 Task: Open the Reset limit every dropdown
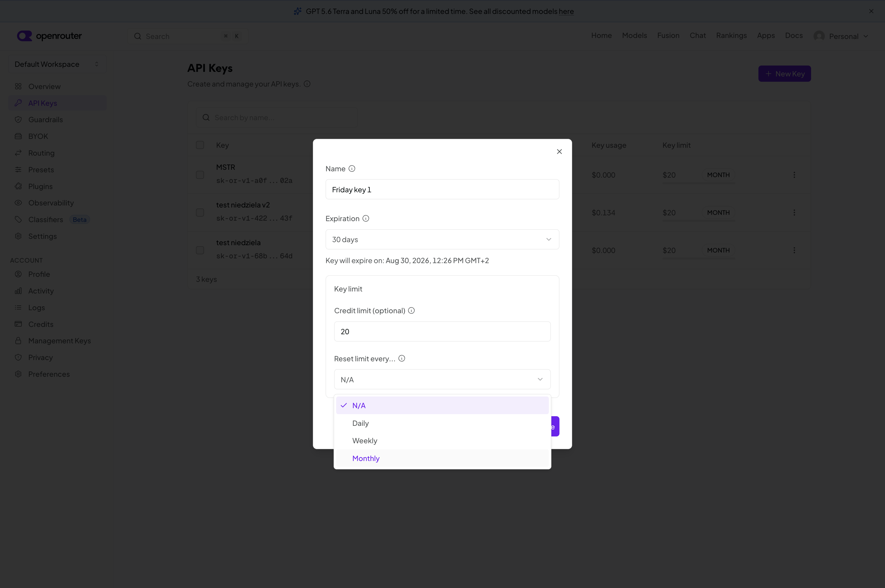(x=442, y=380)
